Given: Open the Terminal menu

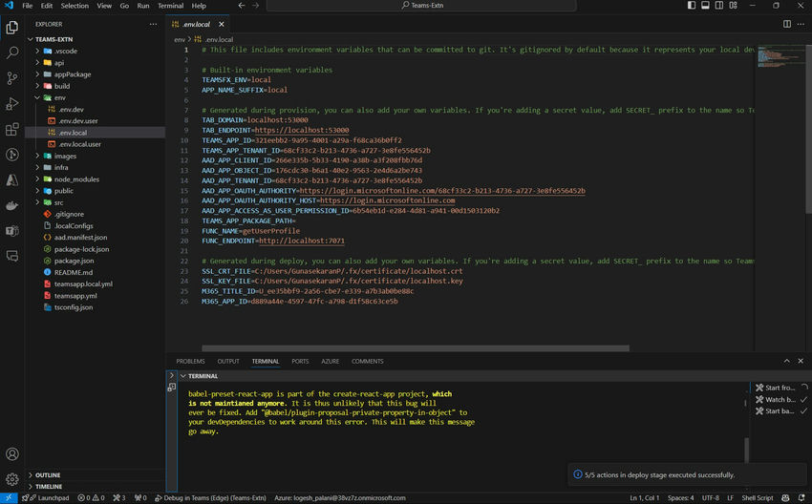Looking at the screenshot, I should tap(170, 6).
